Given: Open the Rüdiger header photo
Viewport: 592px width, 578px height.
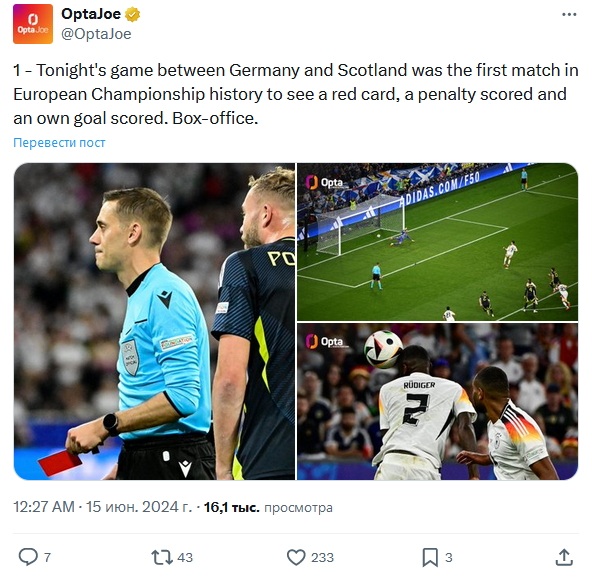Looking at the screenshot, I should pyautogui.click(x=438, y=402).
